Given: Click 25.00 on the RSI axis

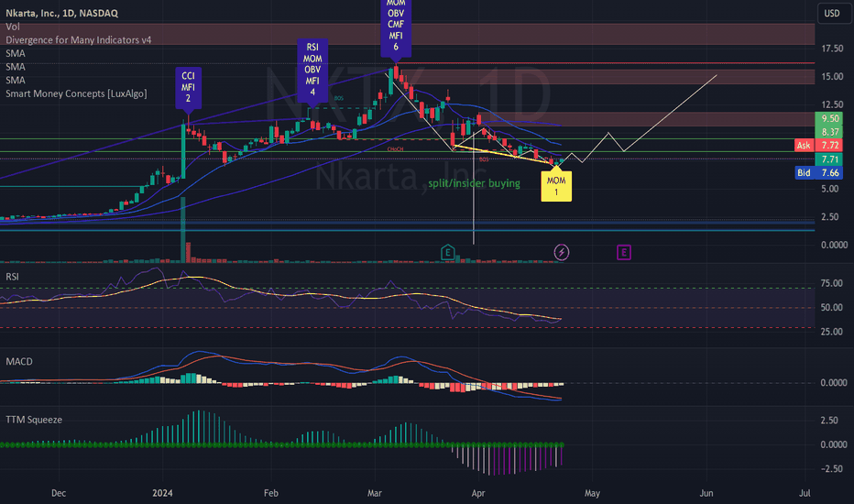Looking at the screenshot, I should [x=832, y=332].
